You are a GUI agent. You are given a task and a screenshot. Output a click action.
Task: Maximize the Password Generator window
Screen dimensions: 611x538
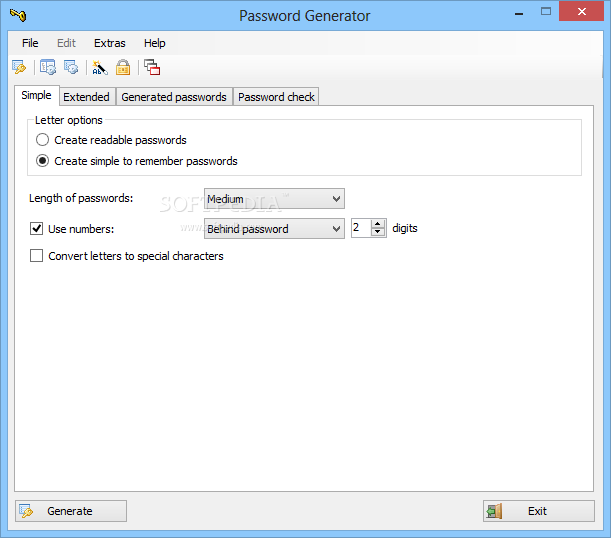point(546,12)
